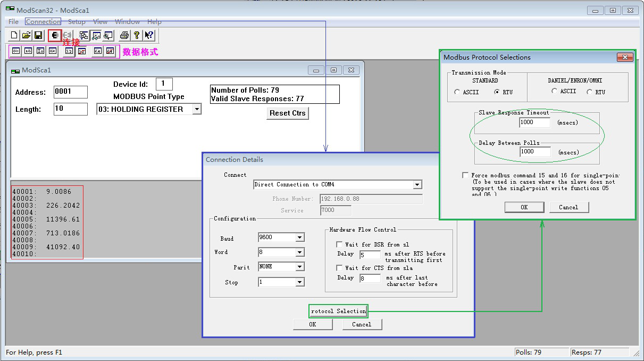This screenshot has height=361, width=644.
Task: Select the integer Io data format icon
Action: 40,51
